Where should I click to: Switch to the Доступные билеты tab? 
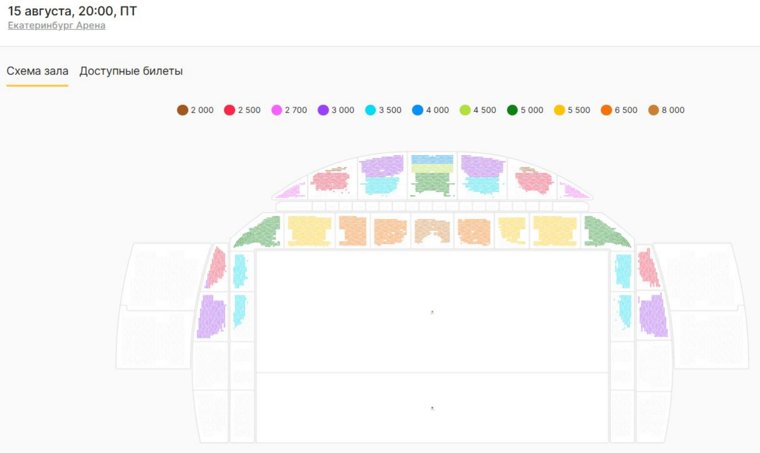pos(131,71)
